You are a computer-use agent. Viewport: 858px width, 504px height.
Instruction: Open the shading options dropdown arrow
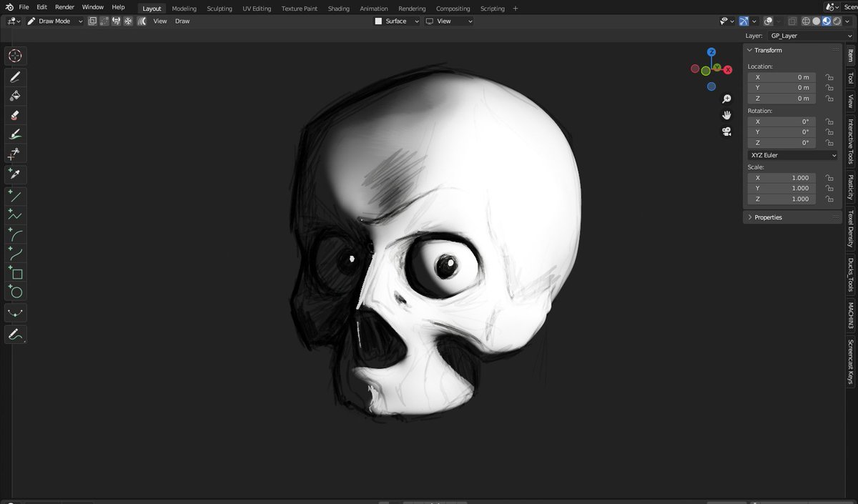tap(847, 21)
